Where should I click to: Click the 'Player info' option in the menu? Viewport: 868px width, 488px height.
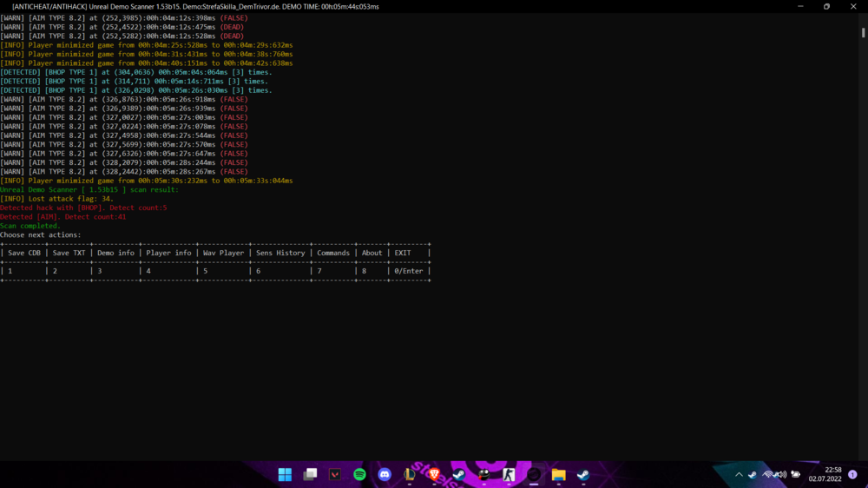pos(169,254)
